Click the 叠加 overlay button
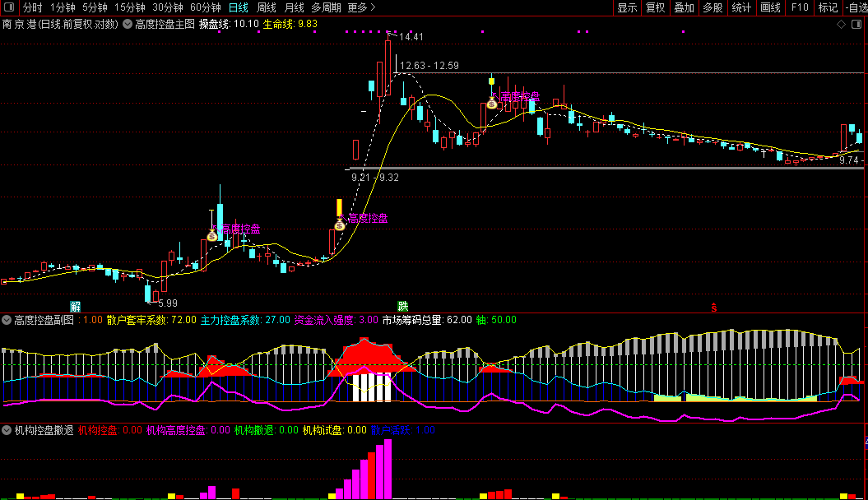 point(685,7)
